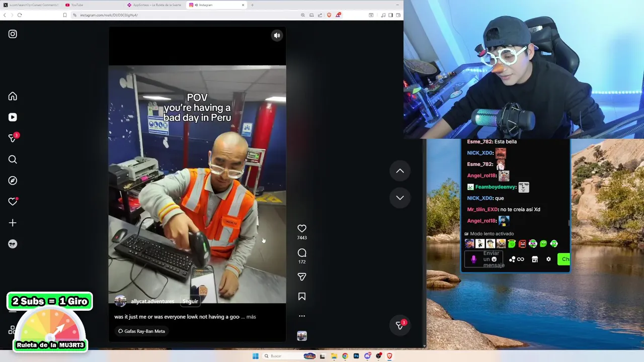
Task: Switch to the x.com Cursed Comments tab
Action: [30, 5]
